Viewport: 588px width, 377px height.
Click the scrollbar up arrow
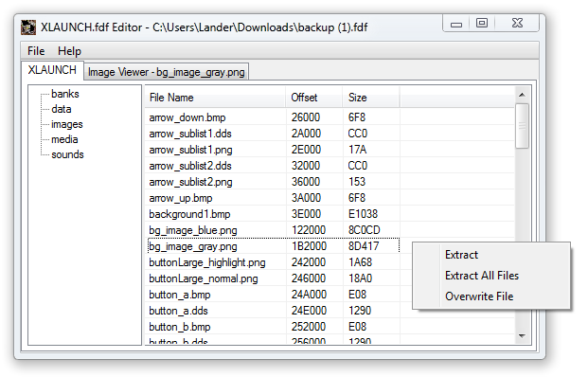522,95
